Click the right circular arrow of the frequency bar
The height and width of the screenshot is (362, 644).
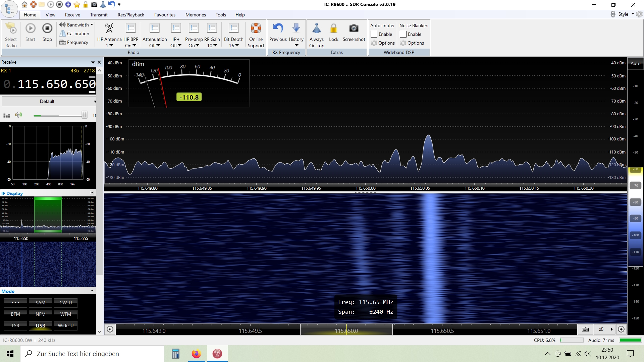pos(621,329)
